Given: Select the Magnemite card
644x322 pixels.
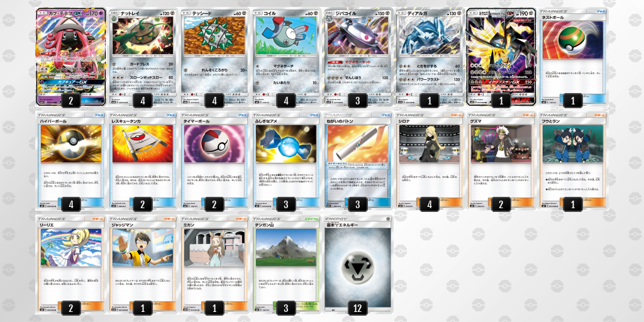Looking at the screenshot, I should (x=286, y=57).
